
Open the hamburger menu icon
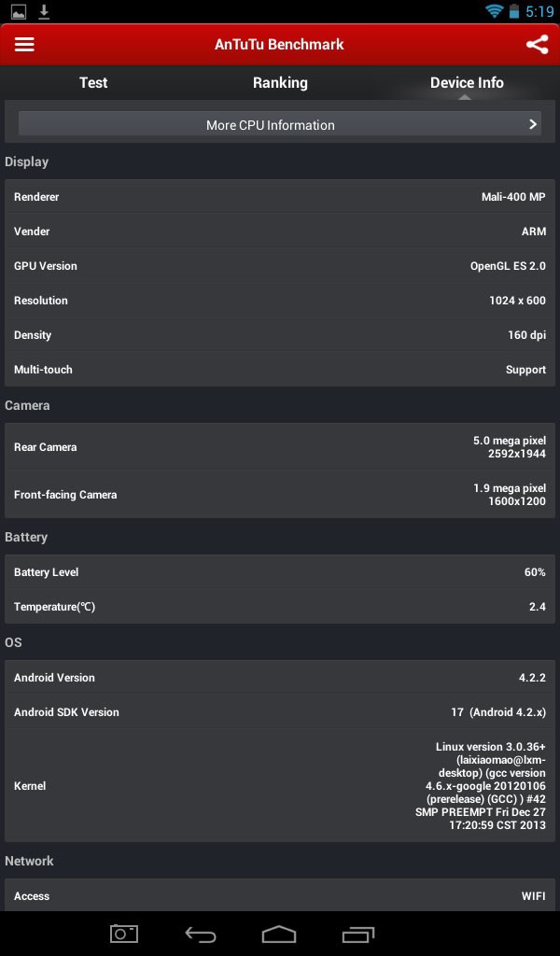click(24, 45)
